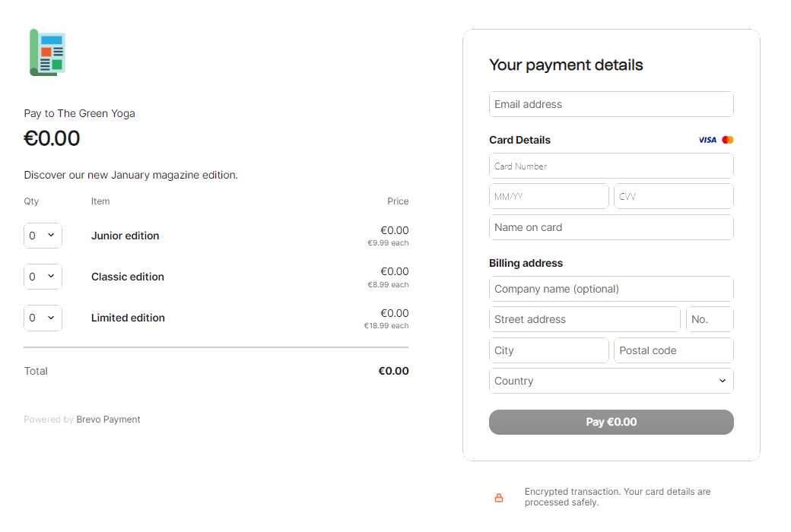
Task: Click into the Card Number field
Action: coord(611,166)
